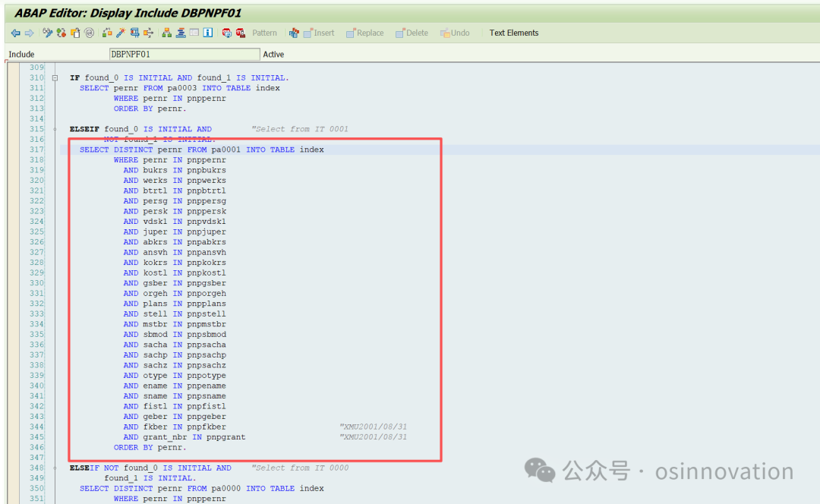820x504 pixels.
Task: Click 'AND bukrs IN pnpbukrs' line
Action: (x=175, y=170)
